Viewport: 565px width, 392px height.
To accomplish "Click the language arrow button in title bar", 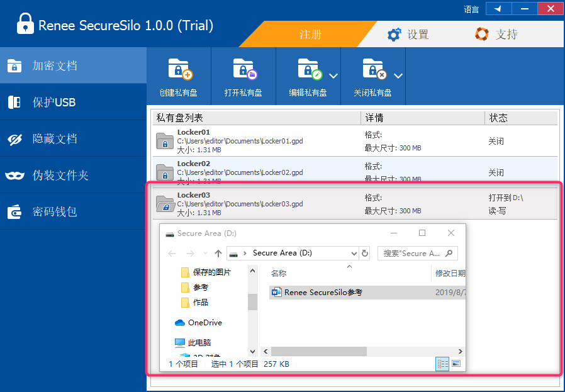I will tap(499, 9).
